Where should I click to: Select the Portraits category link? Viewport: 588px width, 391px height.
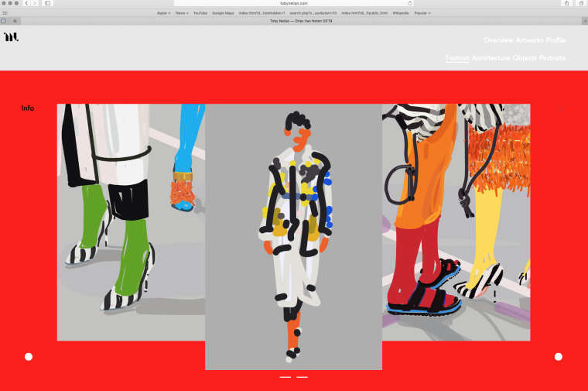(552, 58)
